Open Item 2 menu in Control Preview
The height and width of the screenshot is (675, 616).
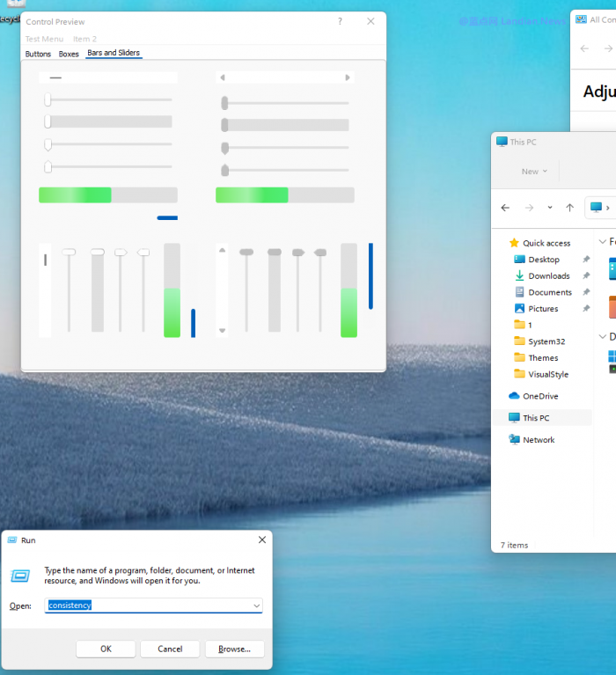(84, 39)
